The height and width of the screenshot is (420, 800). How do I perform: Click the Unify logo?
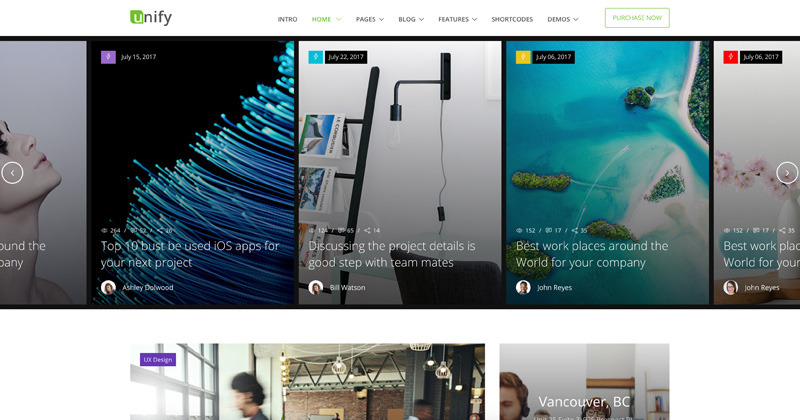coord(151,17)
